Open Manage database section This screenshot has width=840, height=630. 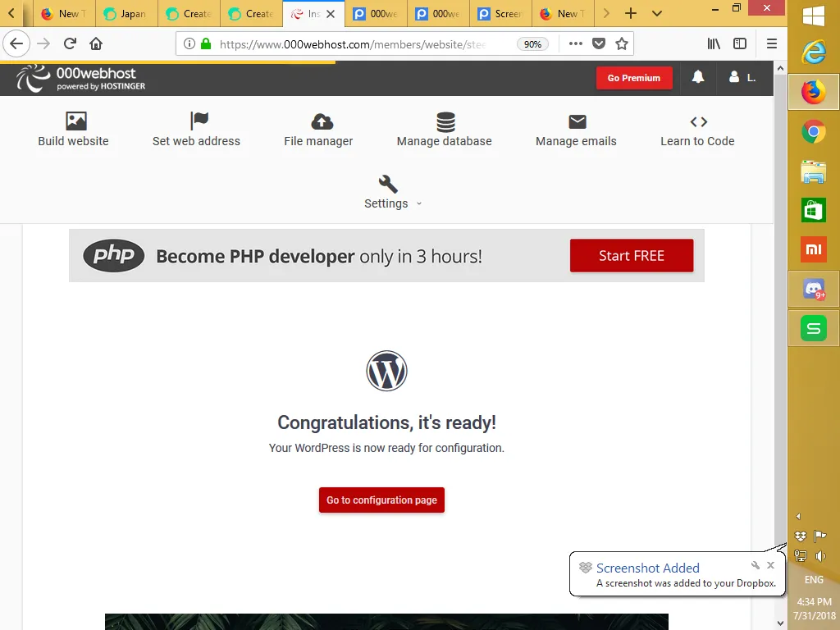(444, 129)
